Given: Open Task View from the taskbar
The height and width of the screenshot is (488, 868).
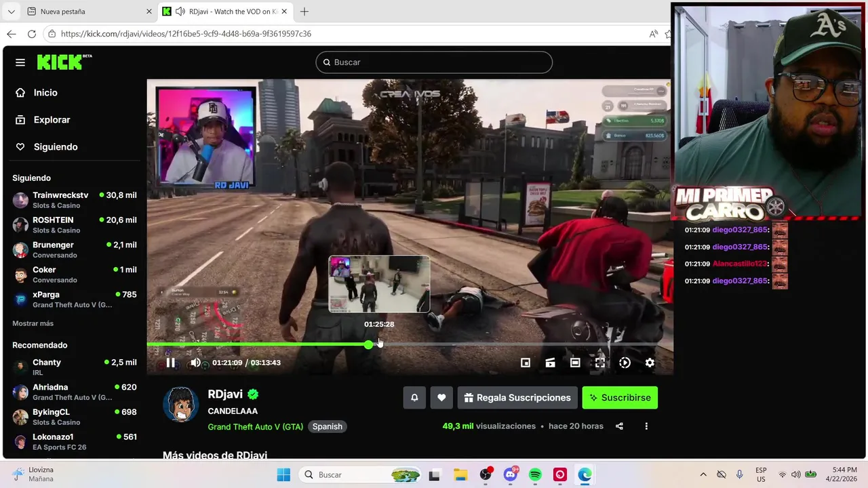Looking at the screenshot, I should [x=434, y=475].
